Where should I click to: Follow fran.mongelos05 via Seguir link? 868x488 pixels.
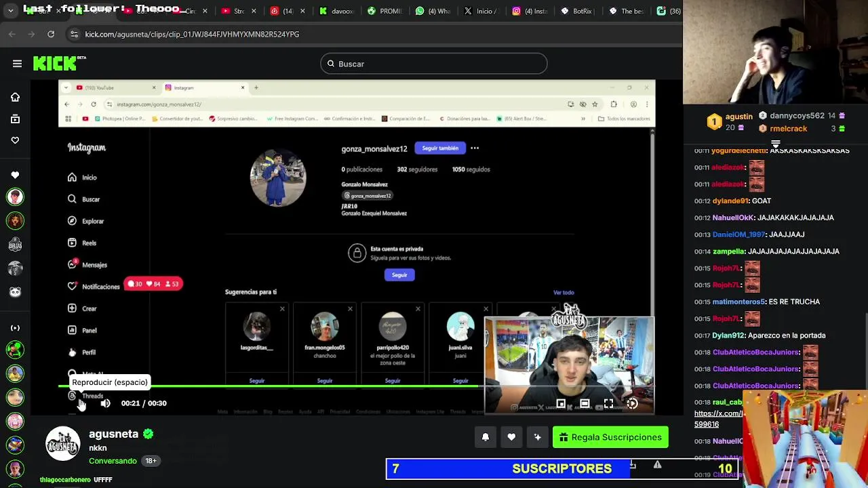(325, 381)
